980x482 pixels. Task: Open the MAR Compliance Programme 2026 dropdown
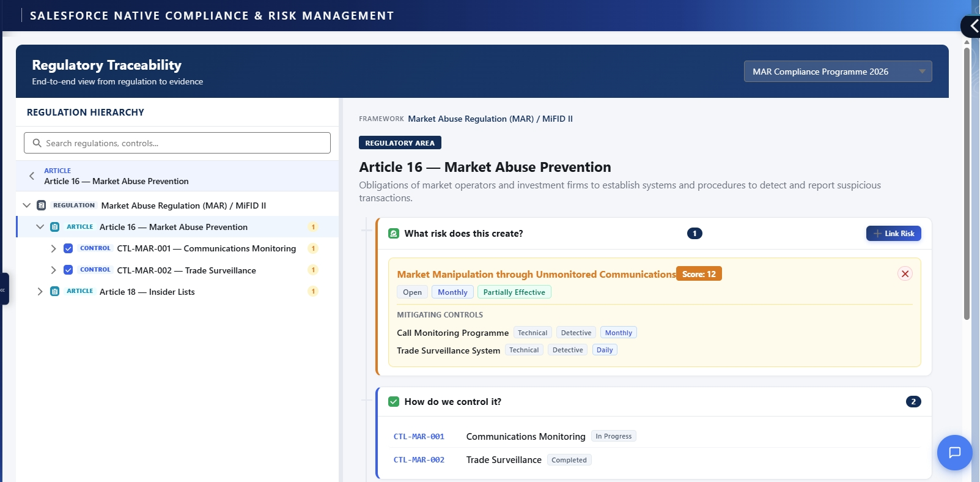click(837, 72)
